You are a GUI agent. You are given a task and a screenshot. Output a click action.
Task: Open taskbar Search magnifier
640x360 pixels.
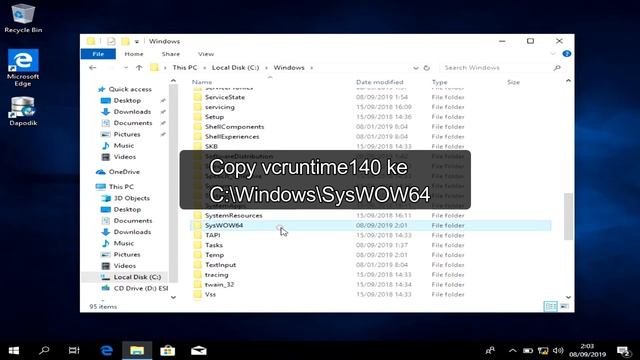point(44,351)
